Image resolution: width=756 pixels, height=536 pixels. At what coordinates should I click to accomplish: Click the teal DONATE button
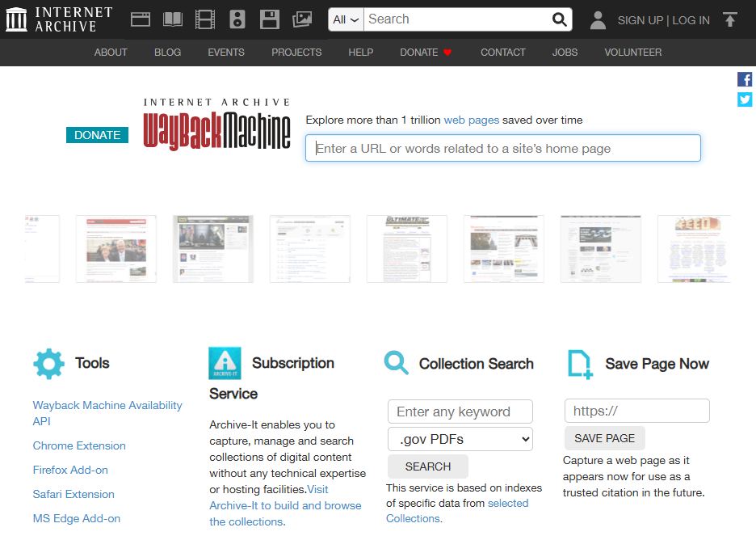pyautogui.click(x=98, y=135)
